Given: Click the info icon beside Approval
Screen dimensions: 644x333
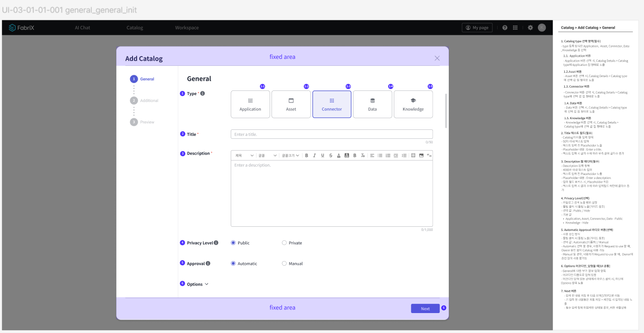Looking at the screenshot, I should click(208, 263).
